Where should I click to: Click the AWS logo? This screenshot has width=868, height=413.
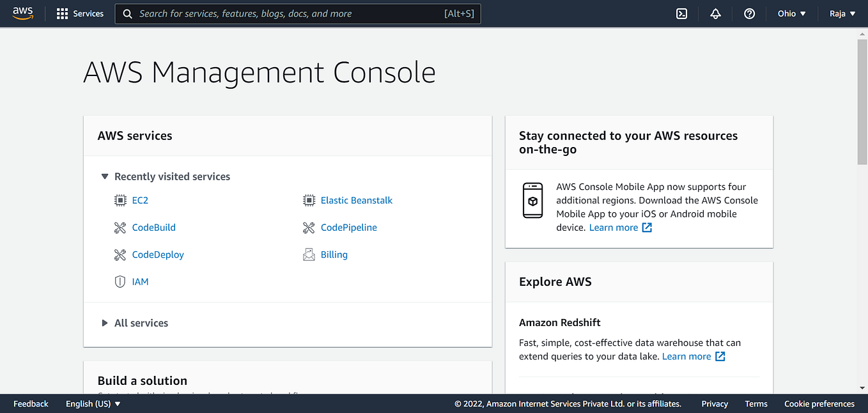click(x=23, y=13)
